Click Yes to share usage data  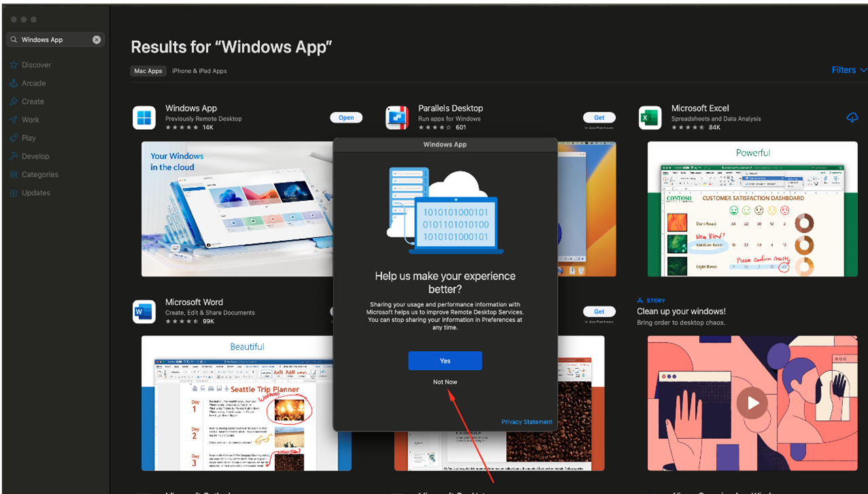445,361
